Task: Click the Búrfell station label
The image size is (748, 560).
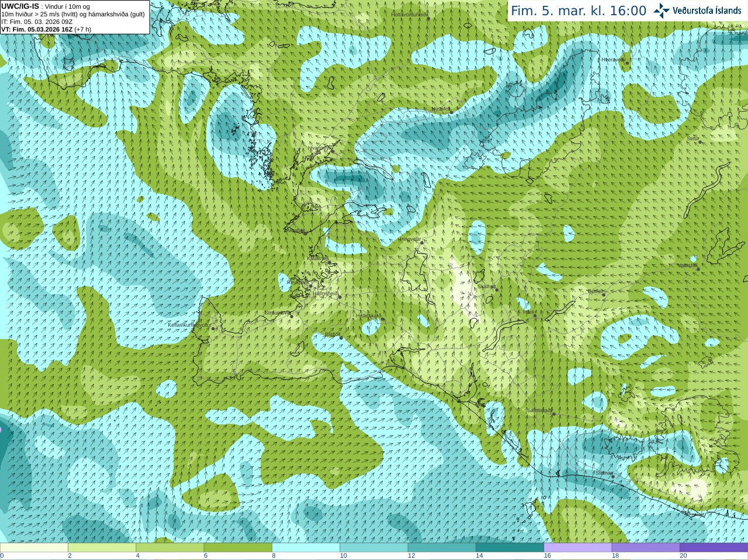Action: coord(595,291)
